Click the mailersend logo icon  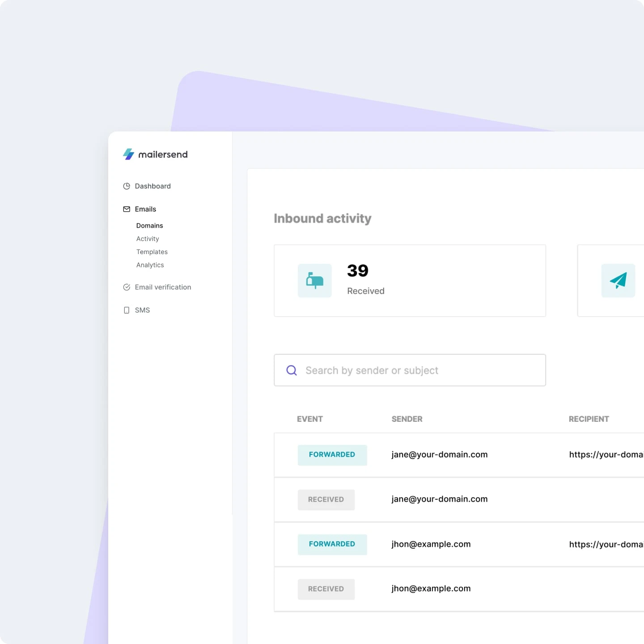pos(129,154)
